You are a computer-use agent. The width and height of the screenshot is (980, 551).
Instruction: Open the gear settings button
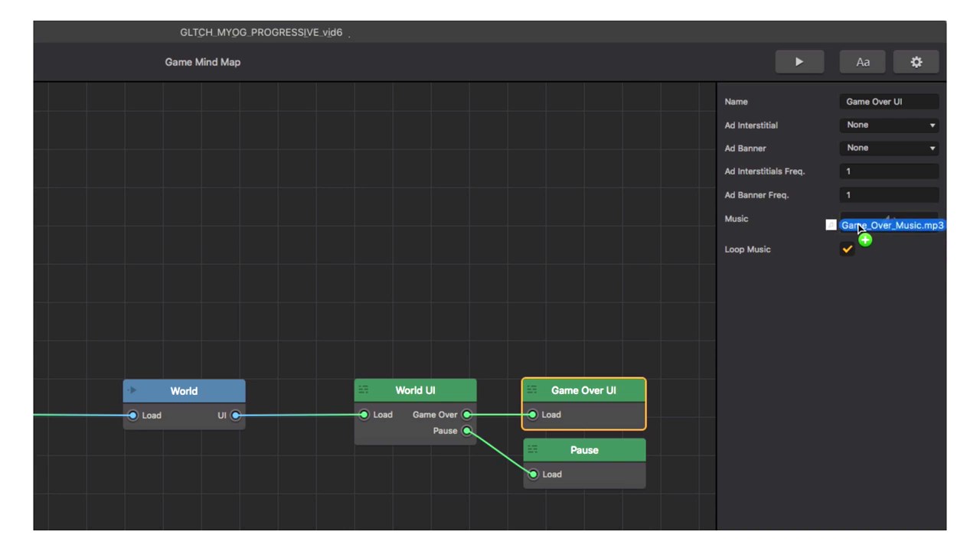click(x=916, y=62)
